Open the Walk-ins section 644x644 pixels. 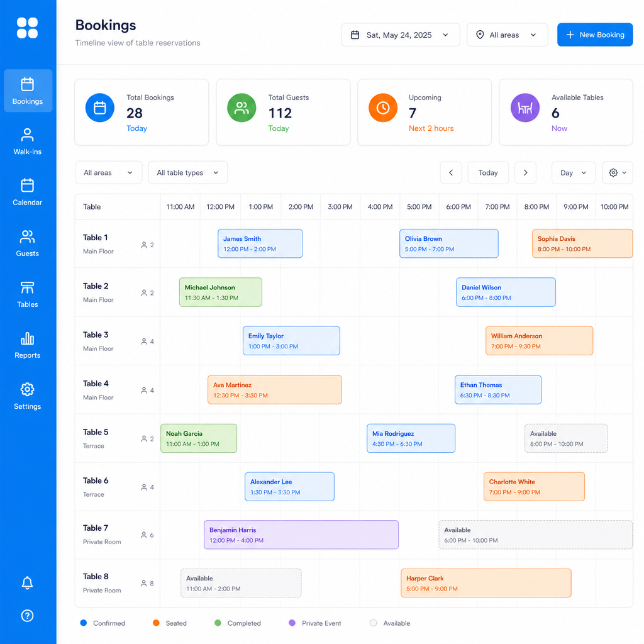pyautogui.click(x=28, y=142)
